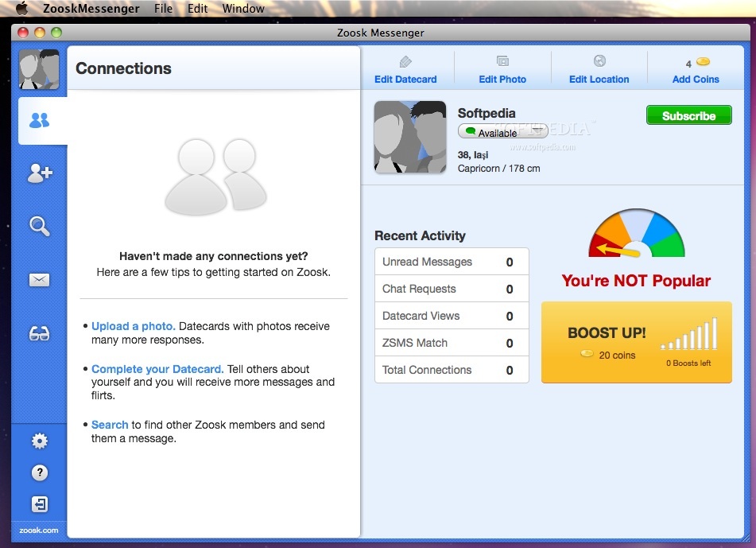Click the Search link in tips

110,425
